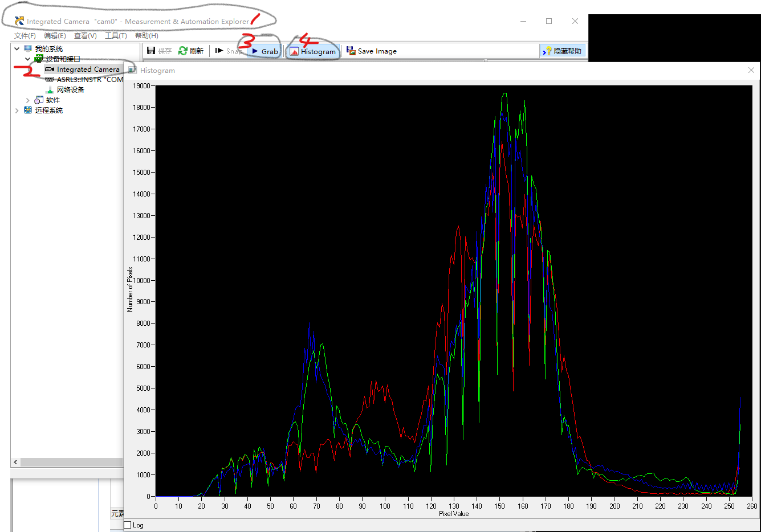The width and height of the screenshot is (761, 532).
Task: Open the Histogram tool
Action: click(313, 51)
